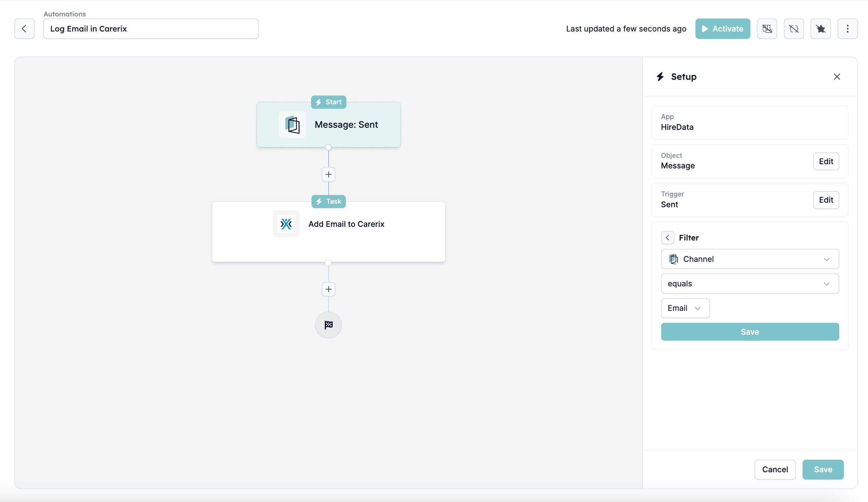
Task: Activate the automation
Action: pos(722,29)
